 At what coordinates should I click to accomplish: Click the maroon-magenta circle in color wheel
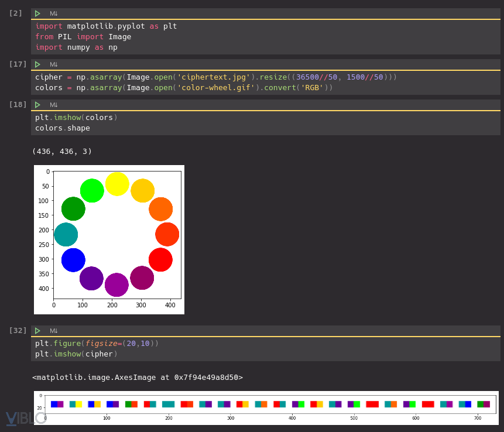click(142, 277)
